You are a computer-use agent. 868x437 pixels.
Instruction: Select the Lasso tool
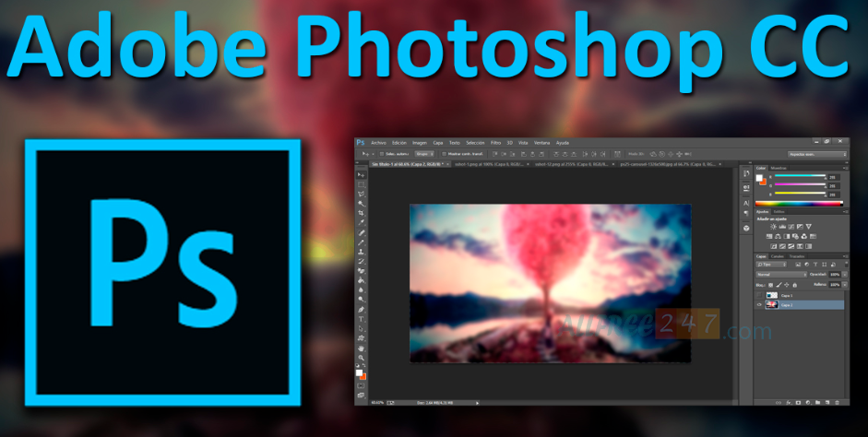tap(362, 195)
